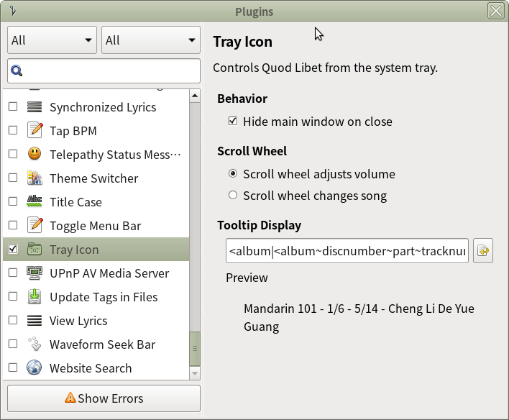The height and width of the screenshot is (420, 509).
Task: Click the Tap BPM plugin icon
Action: 35,131
